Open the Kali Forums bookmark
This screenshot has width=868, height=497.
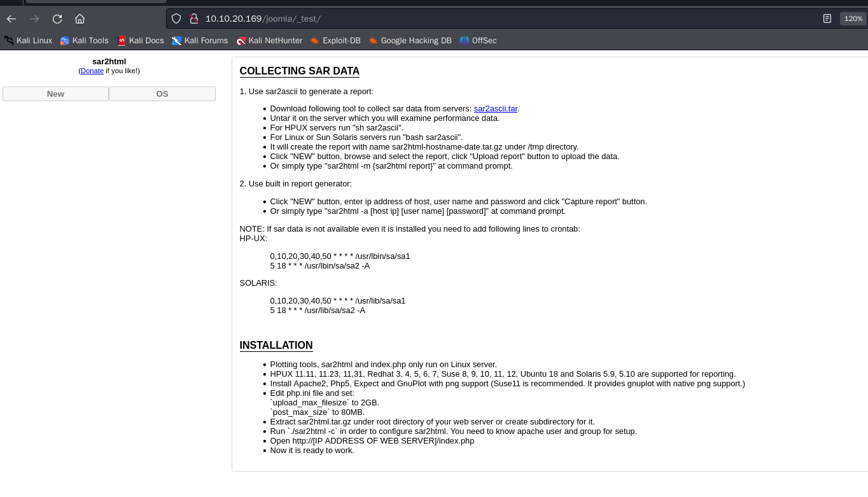point(200,40)
